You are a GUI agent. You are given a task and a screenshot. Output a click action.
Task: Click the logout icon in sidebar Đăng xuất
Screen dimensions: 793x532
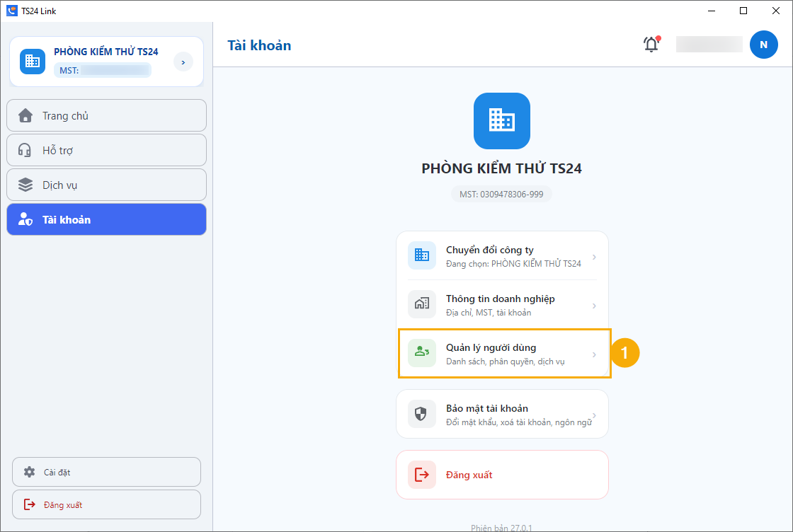click(29, 504)
